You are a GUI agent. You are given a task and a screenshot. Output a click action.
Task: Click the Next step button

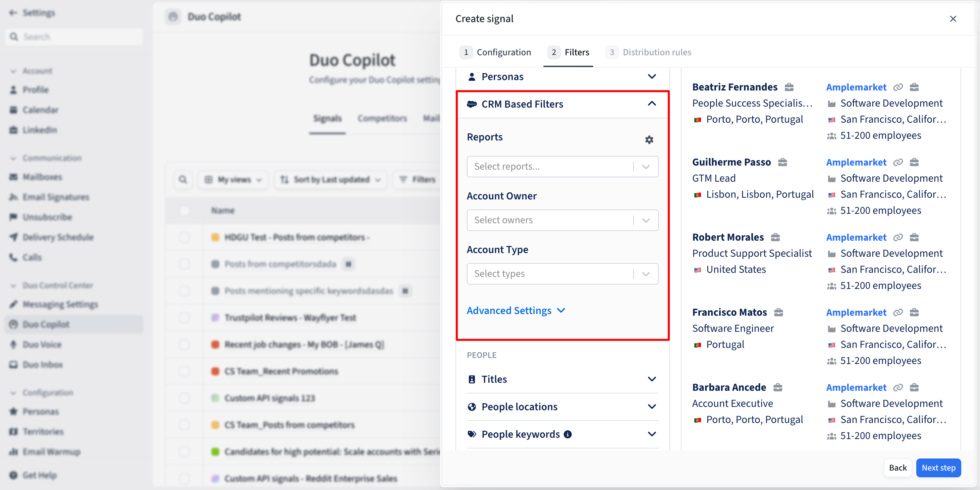(938, 468)
